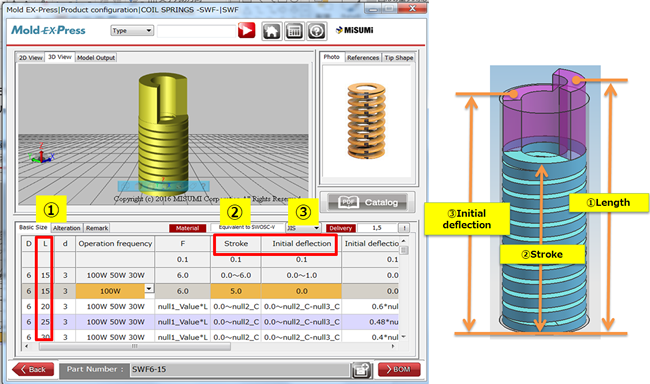The height and width of the screenshot is (384, 650).
Task: Click the exclamation icon beside Delivery value
Action: click(404, 228)
